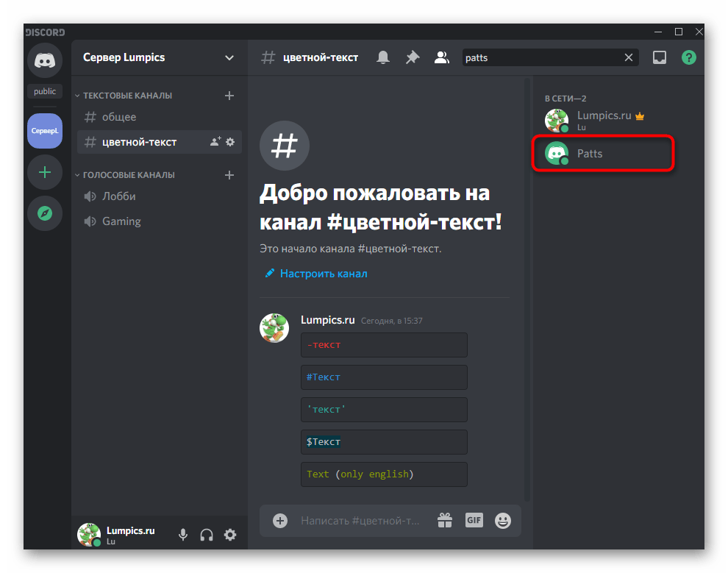The width and height of the screenshot is (728, 573).
Task: Click Lumpics.ru message author name
Action: tap(328, 320)
